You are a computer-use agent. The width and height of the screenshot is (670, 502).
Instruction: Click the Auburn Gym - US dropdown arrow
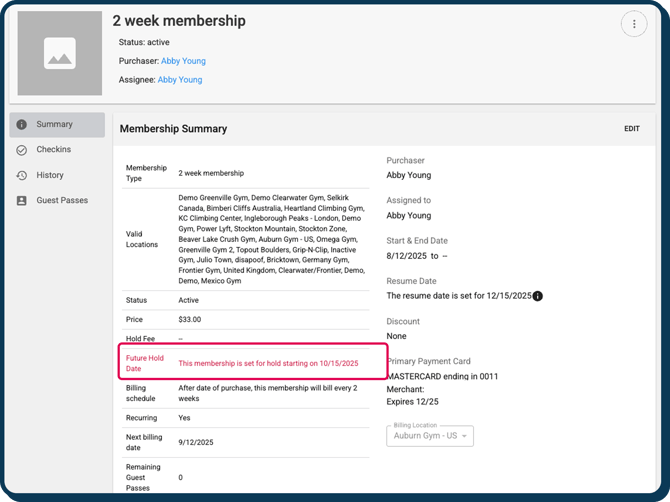(x=464, y=436)
